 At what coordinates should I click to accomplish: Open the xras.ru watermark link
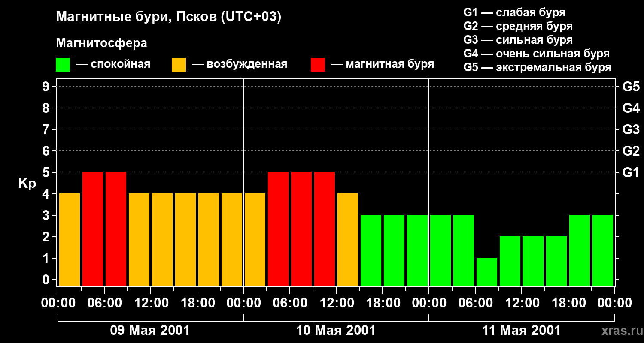pos(620,331)
